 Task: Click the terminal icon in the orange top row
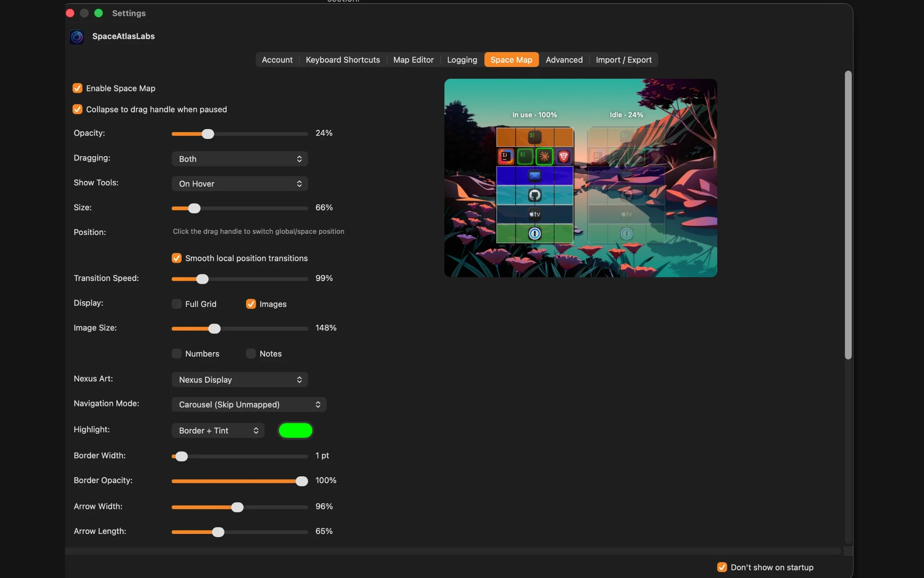coord(534,136)
